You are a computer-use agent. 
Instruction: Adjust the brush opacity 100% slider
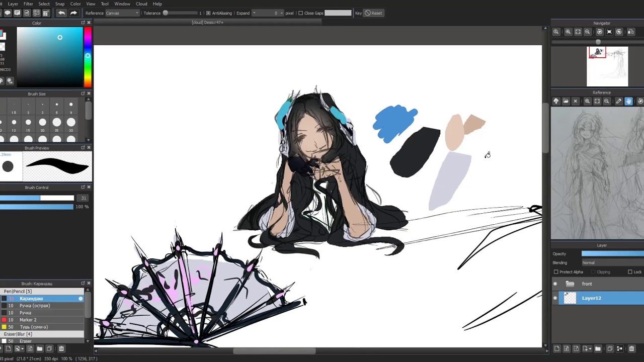37,207
